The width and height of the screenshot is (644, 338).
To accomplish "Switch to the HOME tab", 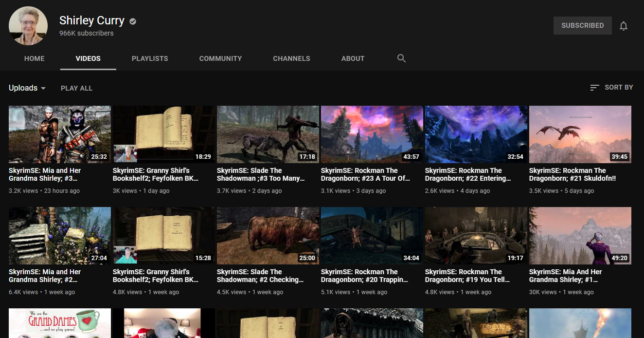I will 35,58.
